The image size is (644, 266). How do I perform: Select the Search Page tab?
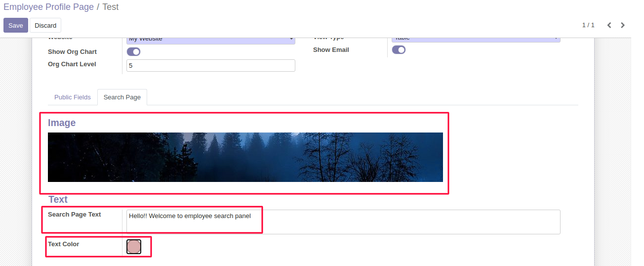click(x=122, y=97)
